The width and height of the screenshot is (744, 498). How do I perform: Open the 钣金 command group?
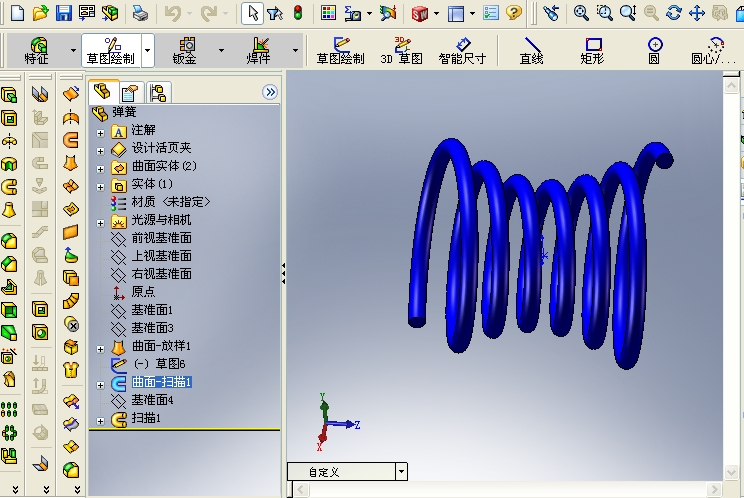click(x=185, y=51)
